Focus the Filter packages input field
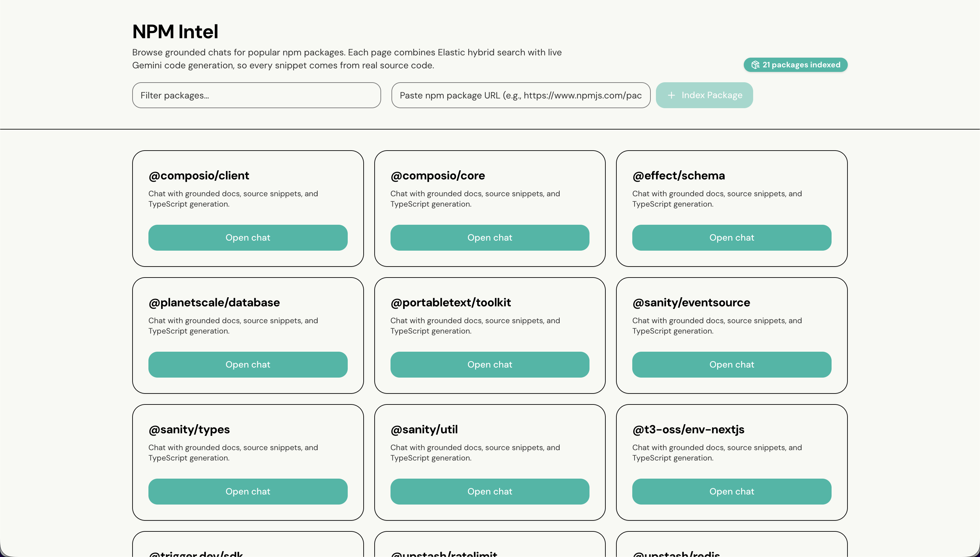This screenshot has width=980, height=557. coord(256,95)
